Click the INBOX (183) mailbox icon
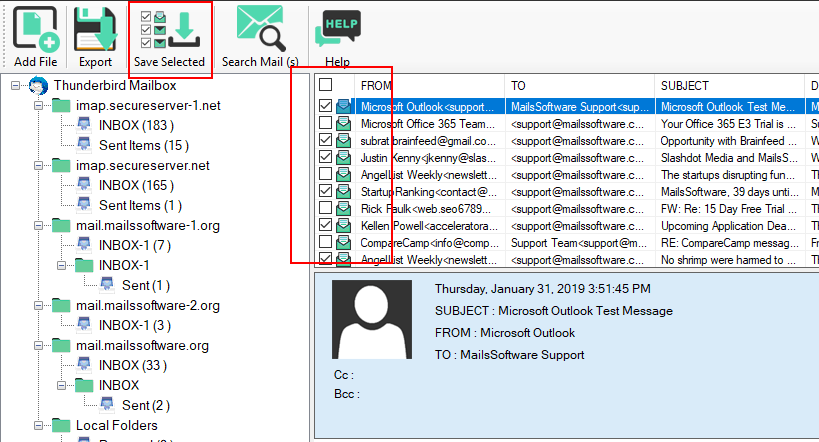Screen dimensions: 819x442 coord(84,125)
